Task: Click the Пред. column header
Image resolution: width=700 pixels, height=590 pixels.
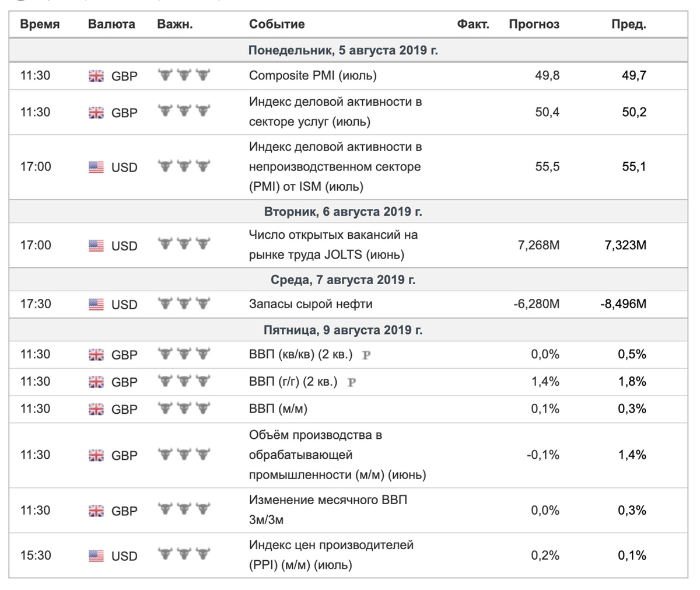Action: [628, 25]
